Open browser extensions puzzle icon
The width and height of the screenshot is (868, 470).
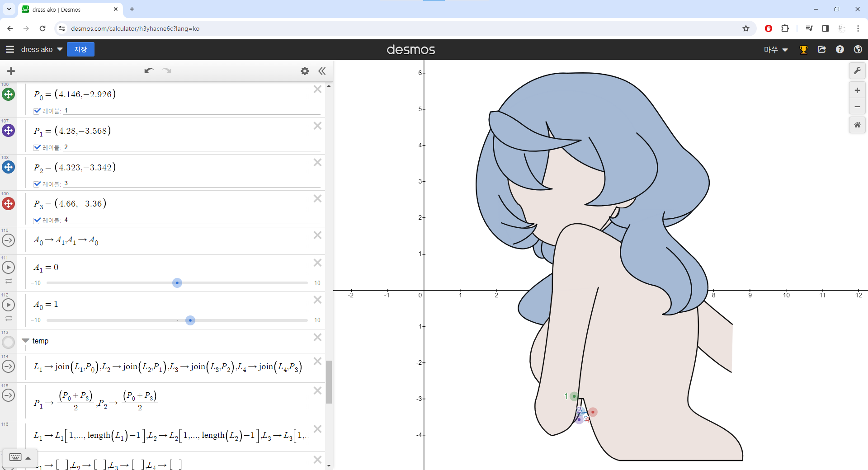tap(785, 28)
